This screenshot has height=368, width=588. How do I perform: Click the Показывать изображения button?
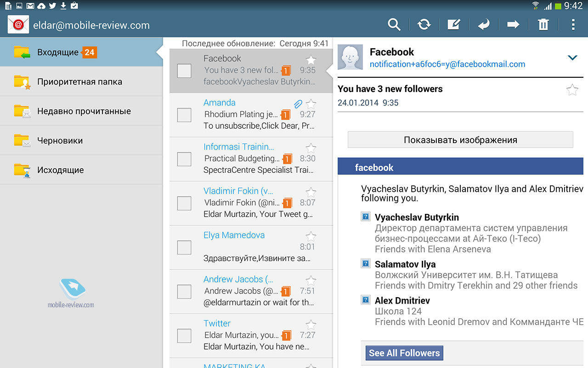tap(460, 140)
